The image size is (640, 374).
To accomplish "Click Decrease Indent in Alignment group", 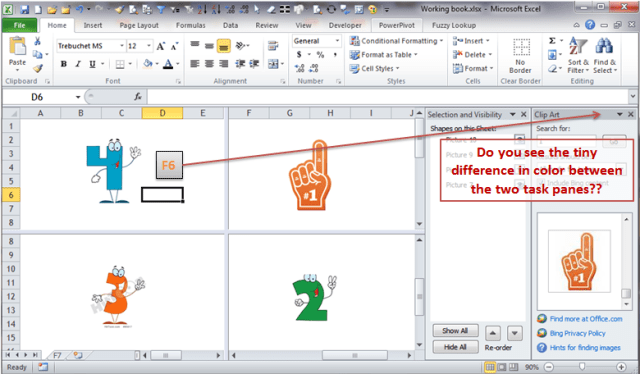I will tap(240, 64).
